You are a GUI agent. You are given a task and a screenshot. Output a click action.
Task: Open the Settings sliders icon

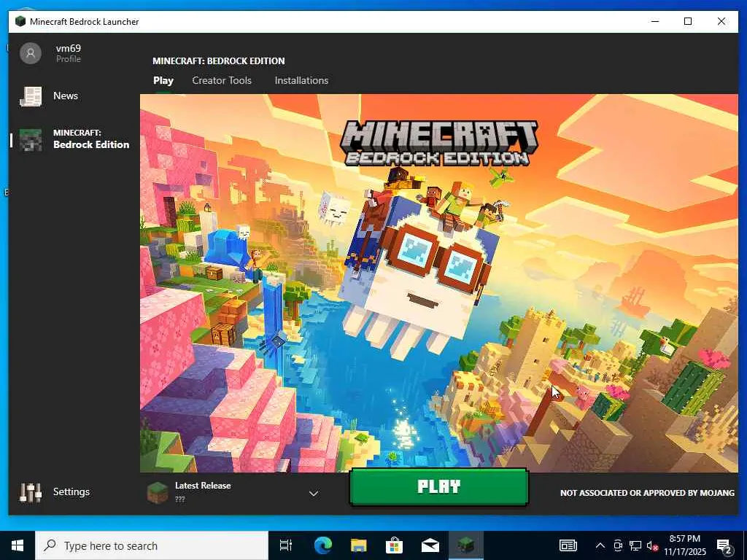[x=31, y=492]
